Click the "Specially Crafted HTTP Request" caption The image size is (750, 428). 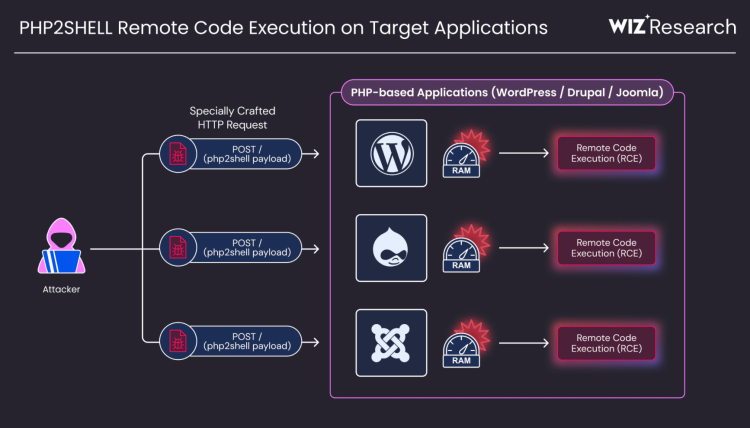tap(232, 118)
